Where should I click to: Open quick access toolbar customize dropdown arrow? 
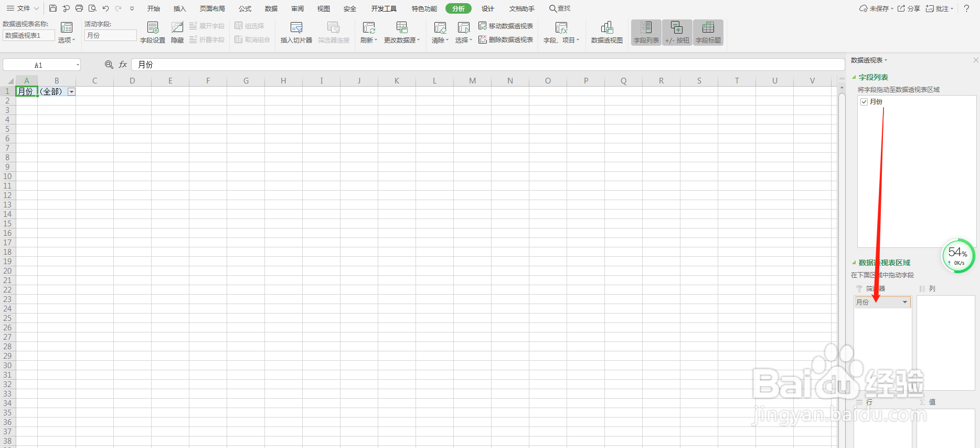[132, 8]
